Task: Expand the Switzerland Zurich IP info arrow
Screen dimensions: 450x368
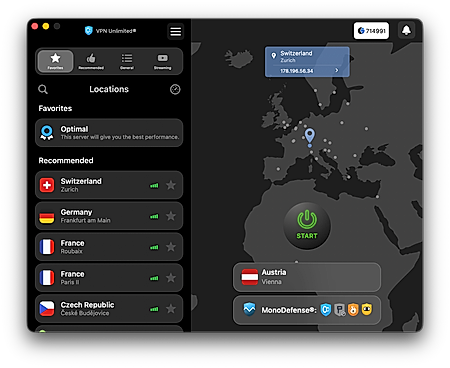Action: click(x=337, y=70)
